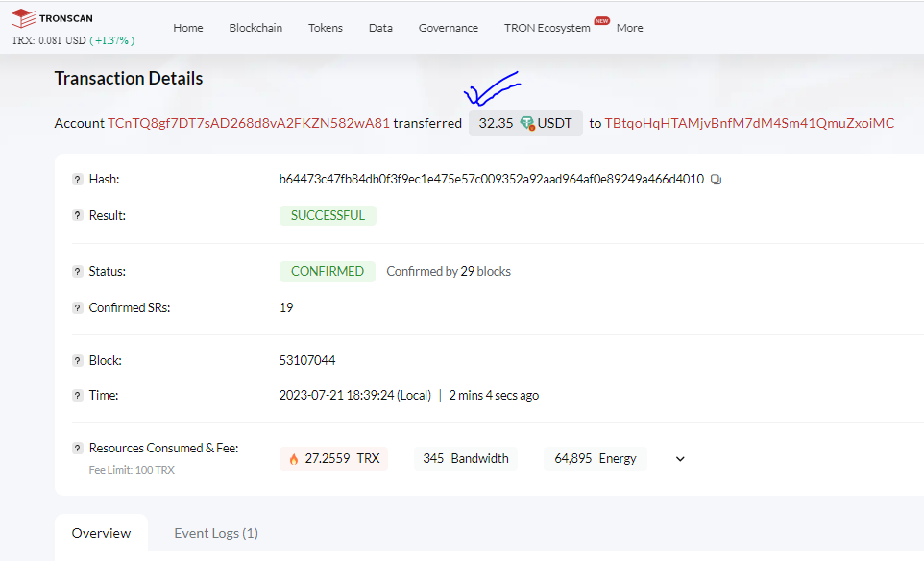Click the transaction hash text
This screenshot has height=561, width=924.
click(492, 179)
